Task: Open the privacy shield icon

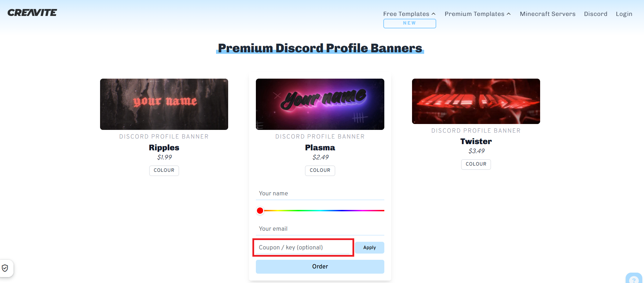Action: pos(5,268)
